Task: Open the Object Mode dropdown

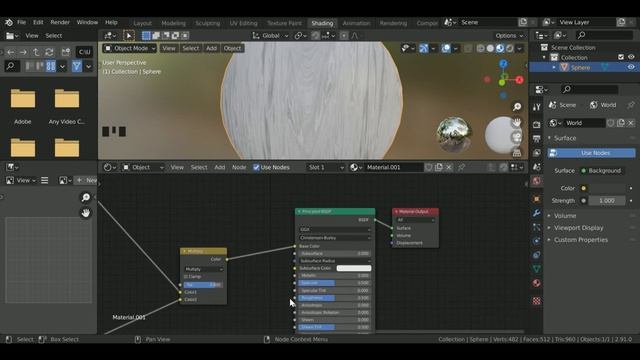Action: [129, 49]
